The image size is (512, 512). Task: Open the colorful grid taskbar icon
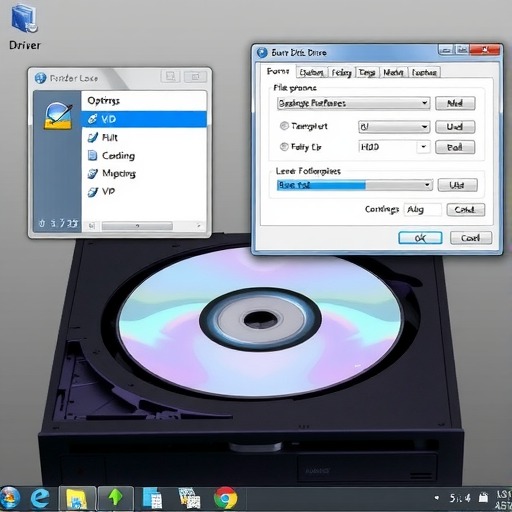click(189, 499)
